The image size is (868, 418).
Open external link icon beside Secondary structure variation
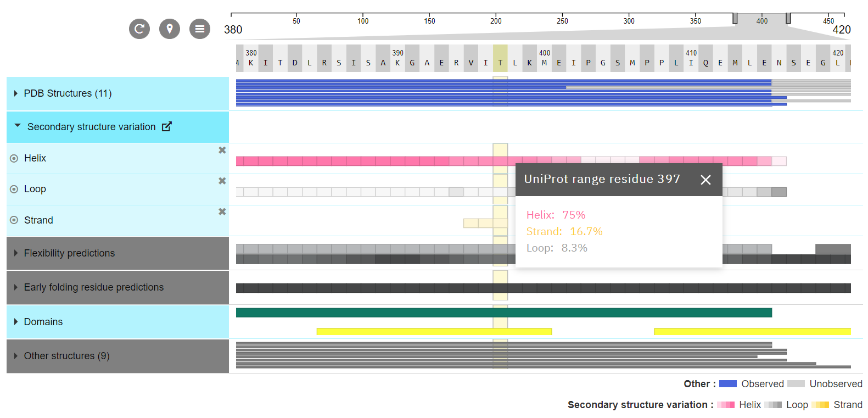pyautogui.click(x=167, y=127)
